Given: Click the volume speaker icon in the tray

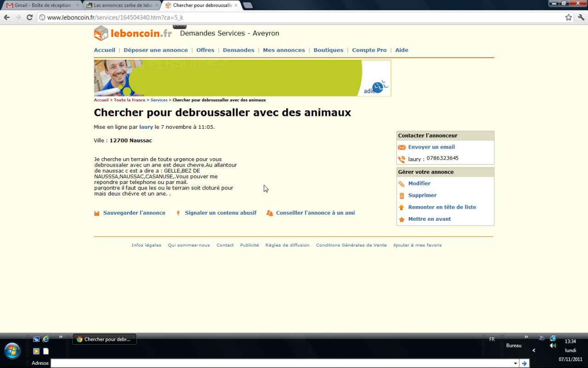Looking at the screenshot, I should click(x=553, y=346).
